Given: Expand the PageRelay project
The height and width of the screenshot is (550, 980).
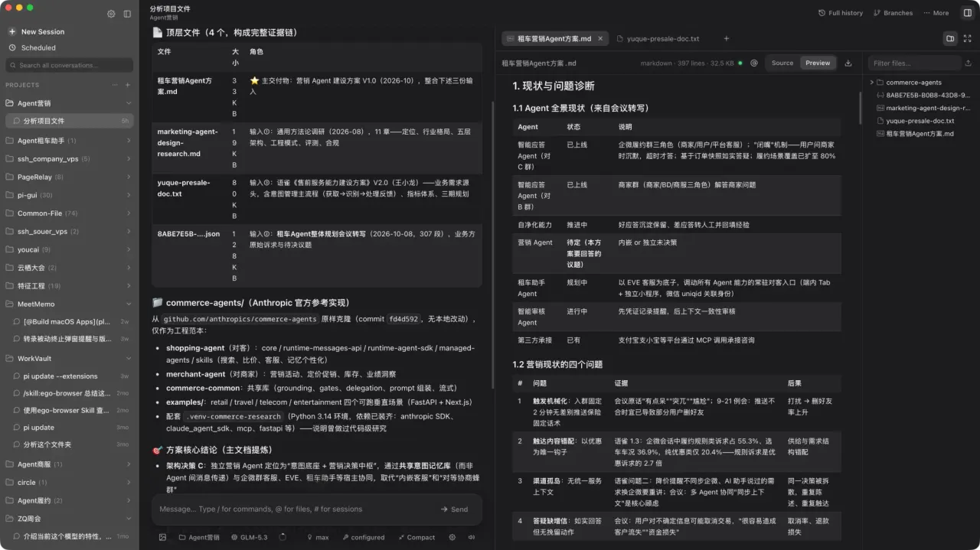Looking at the screenshot, I should (x=129, y=177).
